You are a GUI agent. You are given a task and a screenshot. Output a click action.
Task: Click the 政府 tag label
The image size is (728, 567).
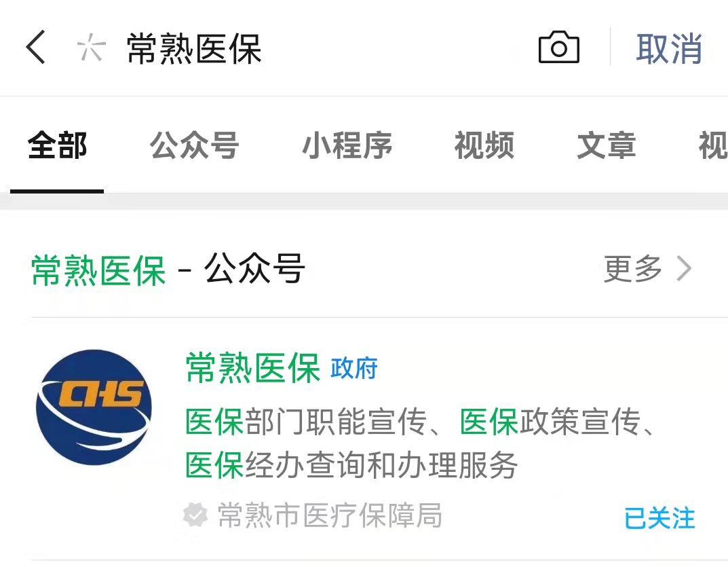click(353, 369)
